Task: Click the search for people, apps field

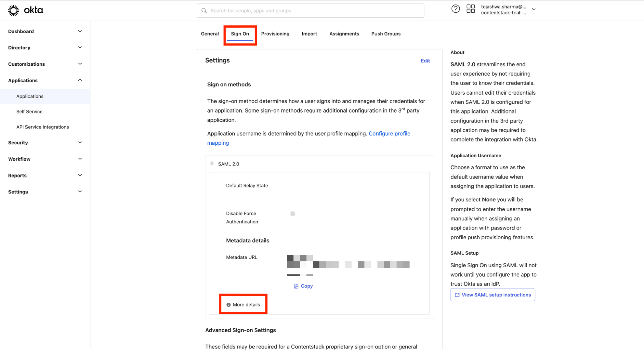Action: point(310,11)
